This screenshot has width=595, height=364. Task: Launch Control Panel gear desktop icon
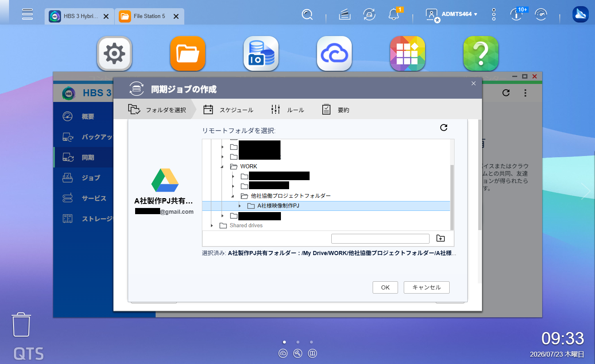[114, 53]
